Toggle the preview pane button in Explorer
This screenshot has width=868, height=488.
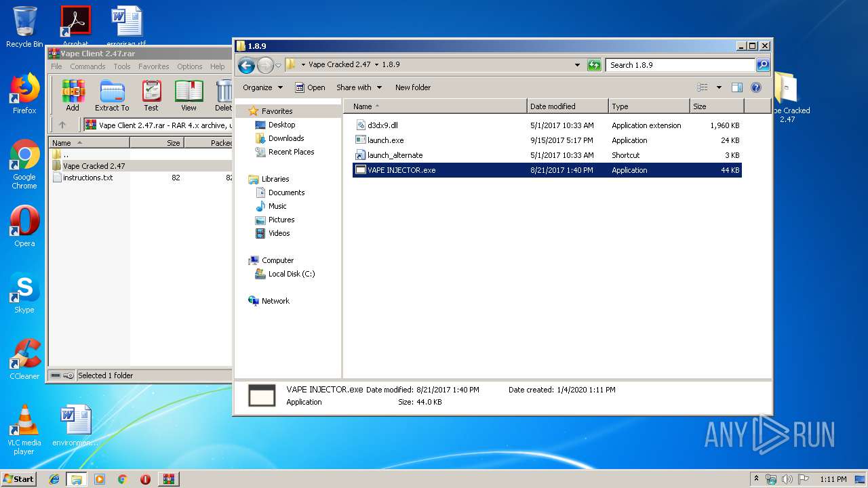tap(737, 87)
